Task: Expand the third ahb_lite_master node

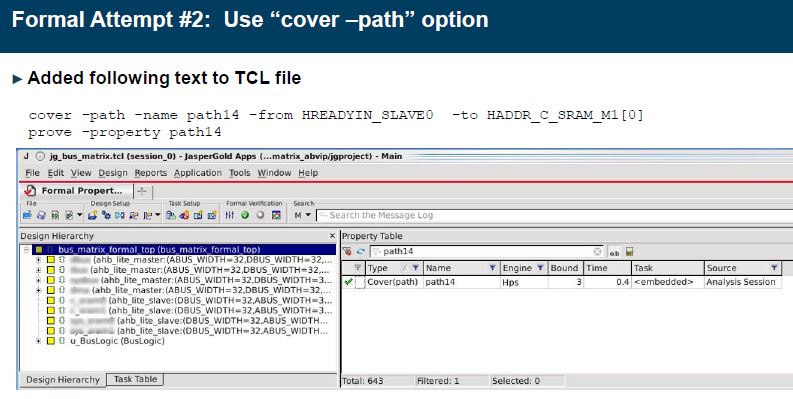Action: pos(38,280)
